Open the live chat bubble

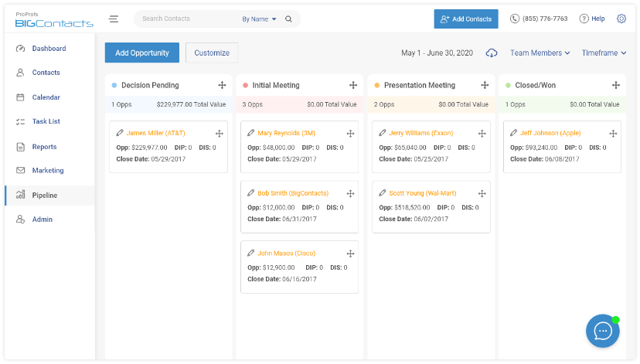tap(602, 331)
